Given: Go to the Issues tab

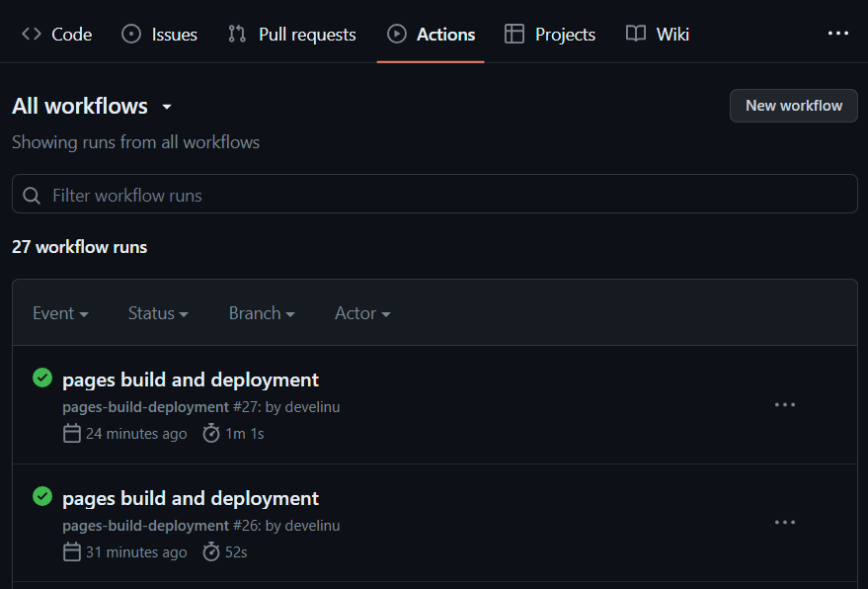Looking at the screenshot, I should click(159, 35).
